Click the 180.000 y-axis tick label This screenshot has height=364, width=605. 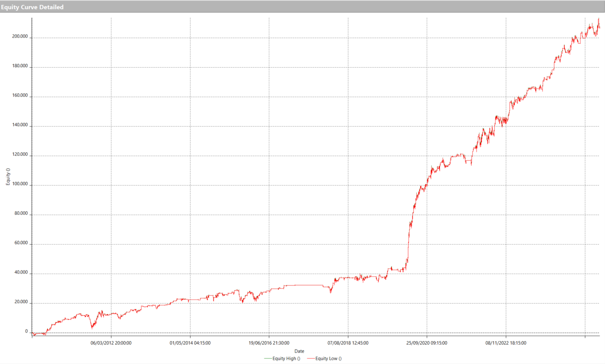tap(20, 66)
